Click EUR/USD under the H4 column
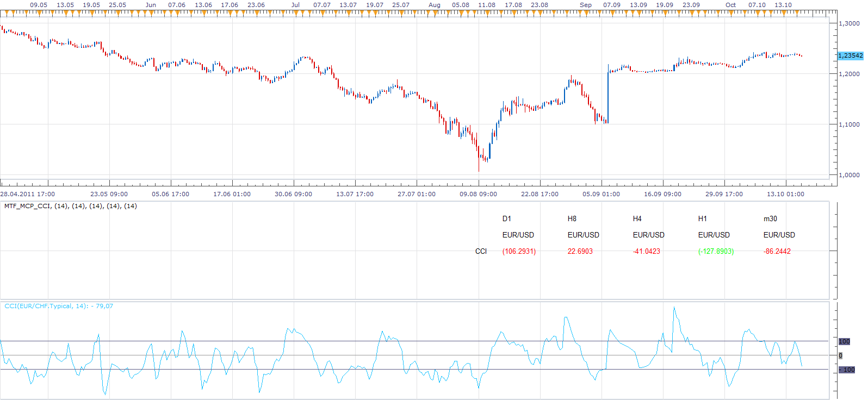 (x=649, y=235)
